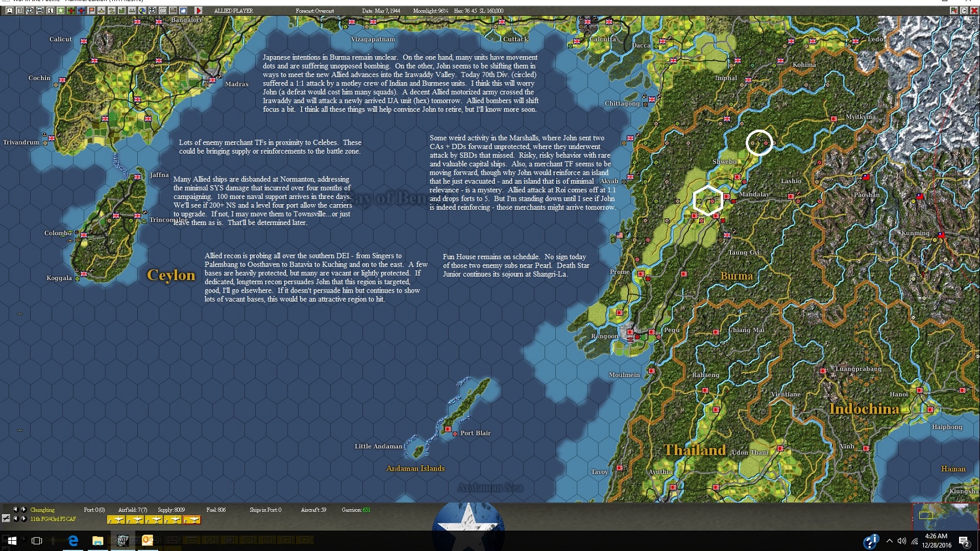The image size is (980, 551).
Task: Open Task View on the taskbar
Action: 37,541
